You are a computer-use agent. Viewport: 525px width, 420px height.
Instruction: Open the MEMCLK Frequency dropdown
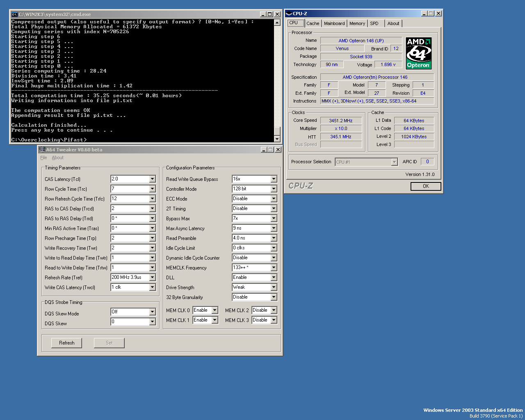[x=274, y=267]
